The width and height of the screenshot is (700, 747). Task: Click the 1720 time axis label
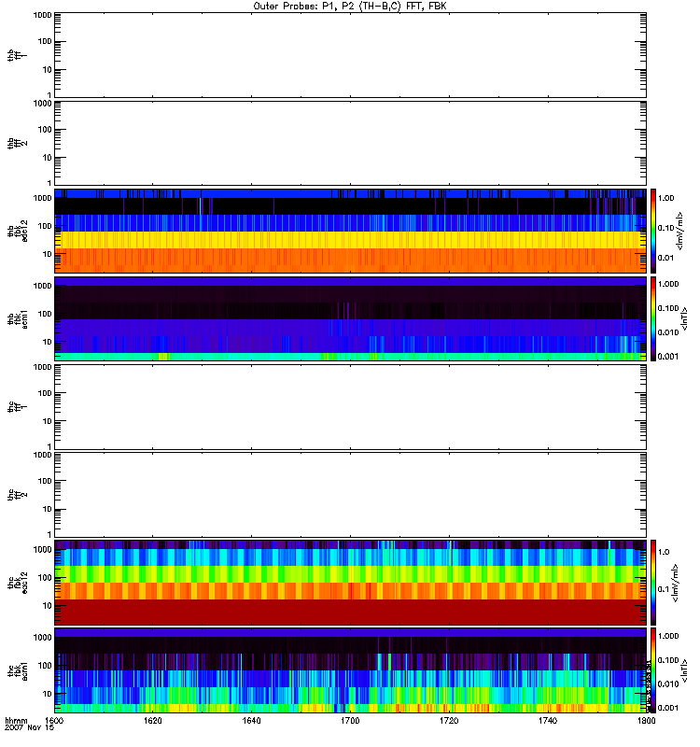[449, 721]
